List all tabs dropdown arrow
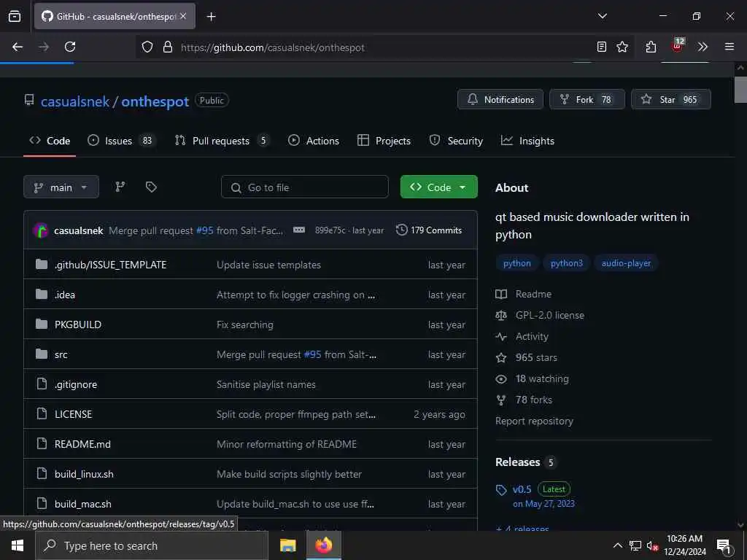Screen dimensions: 747x560 tap(603, 16)
